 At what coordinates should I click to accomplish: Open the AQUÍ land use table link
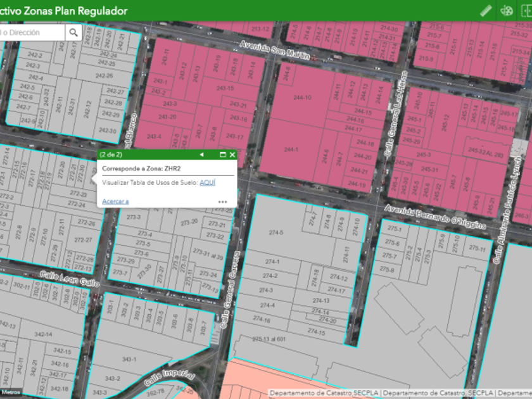click(x=207, y=182)
